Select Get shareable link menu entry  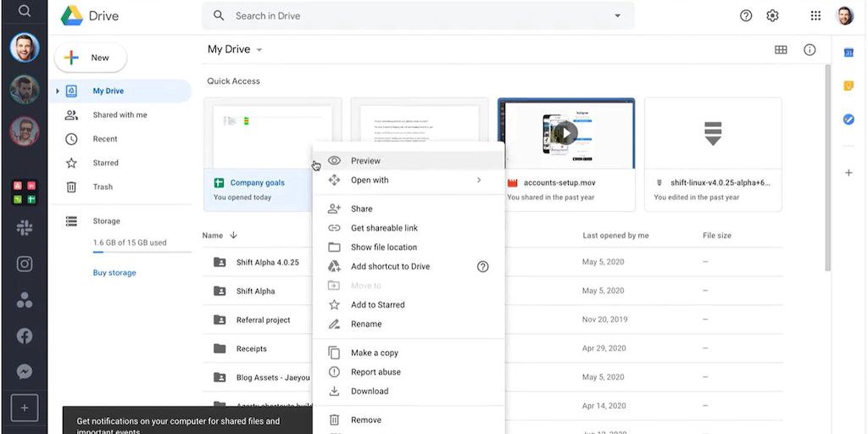click(x=384, y=228)
